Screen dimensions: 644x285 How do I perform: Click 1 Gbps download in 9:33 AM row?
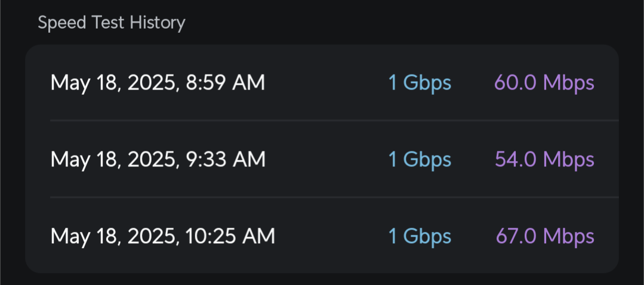coord(420,160)
